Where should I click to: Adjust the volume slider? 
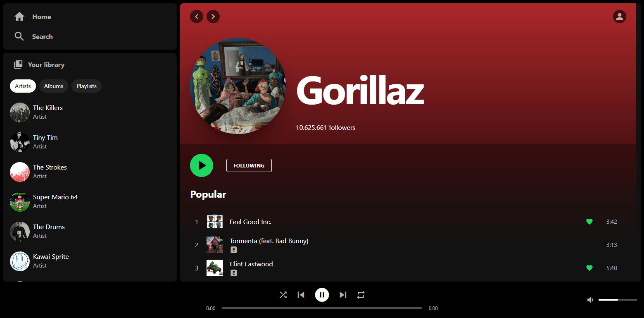[x=618, y=300]
